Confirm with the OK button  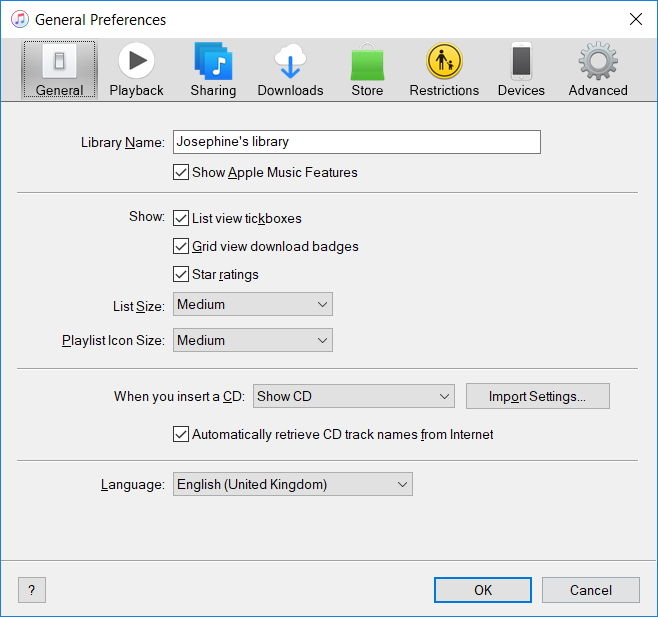pos(483,590)
